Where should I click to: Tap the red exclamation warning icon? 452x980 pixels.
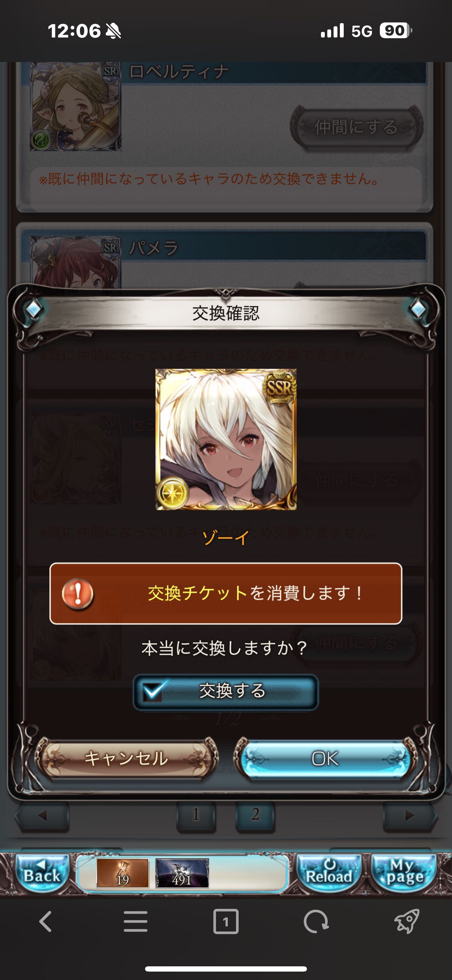(x=78, y=593)
